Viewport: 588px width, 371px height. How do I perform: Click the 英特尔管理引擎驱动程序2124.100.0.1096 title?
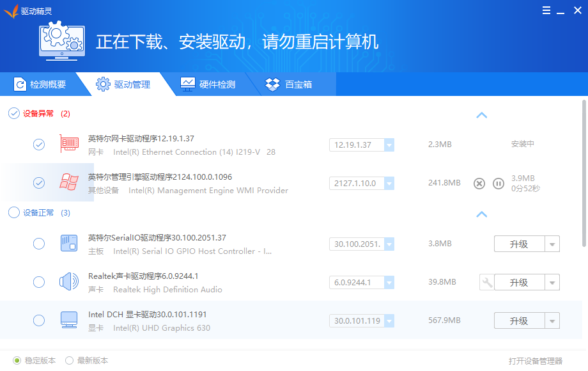[160, 177]
